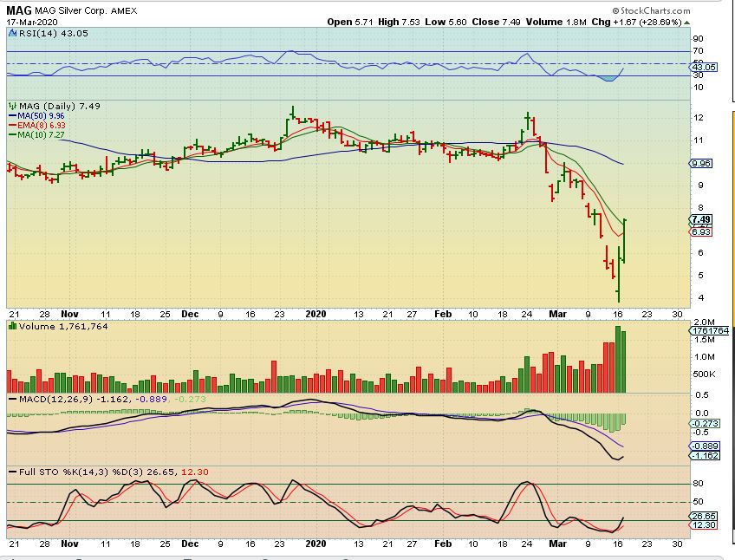Click the -1.162 MACD value tag on right axis
Screen dimensions: 735x560
(x=705, y=455)
